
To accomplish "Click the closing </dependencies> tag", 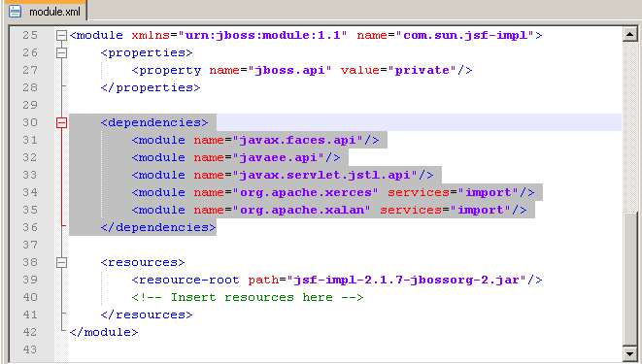I will [x=158, y=227].
